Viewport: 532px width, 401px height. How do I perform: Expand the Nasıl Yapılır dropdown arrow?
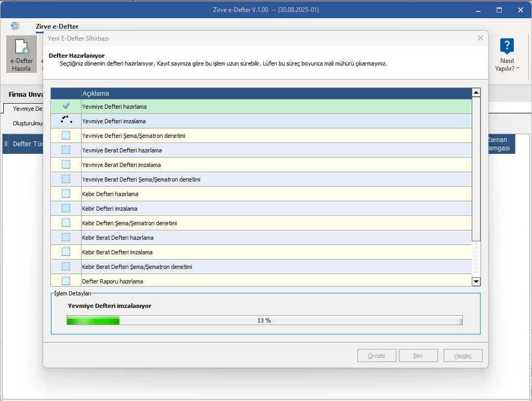click(x=518, y=68)
